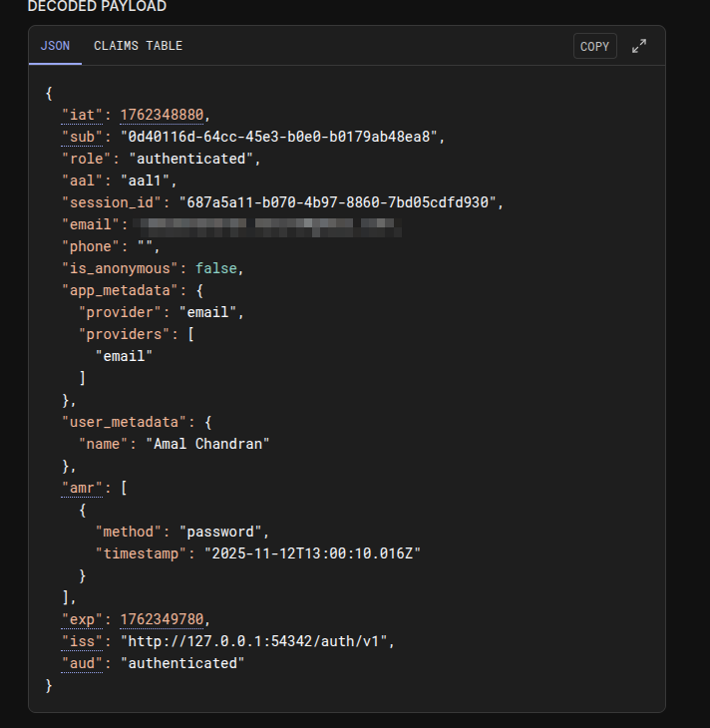Expand the decoded payload to fullscreen
This screenshot has width=710, height=728.
click(x=639, y=46)
